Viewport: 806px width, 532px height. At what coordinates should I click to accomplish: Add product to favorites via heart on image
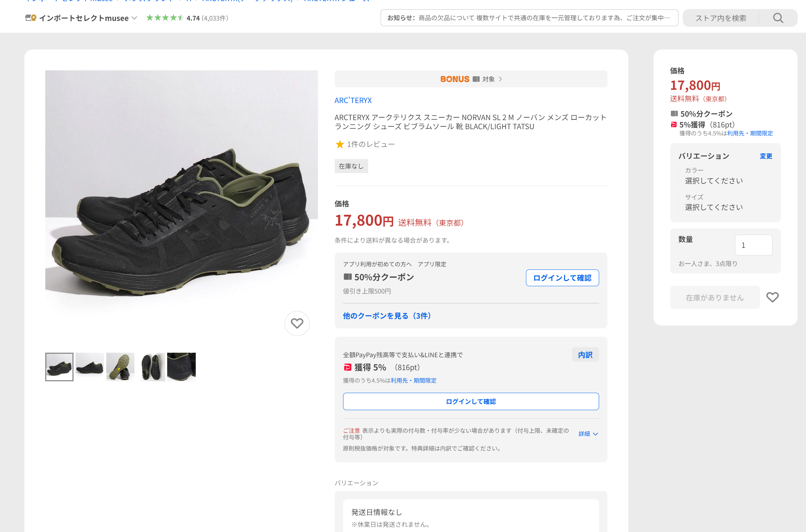(x=297, y=323)
